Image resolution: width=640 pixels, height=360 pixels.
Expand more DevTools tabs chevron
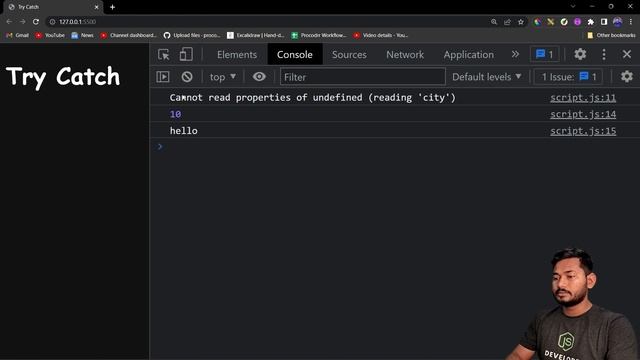coord(515,54)
